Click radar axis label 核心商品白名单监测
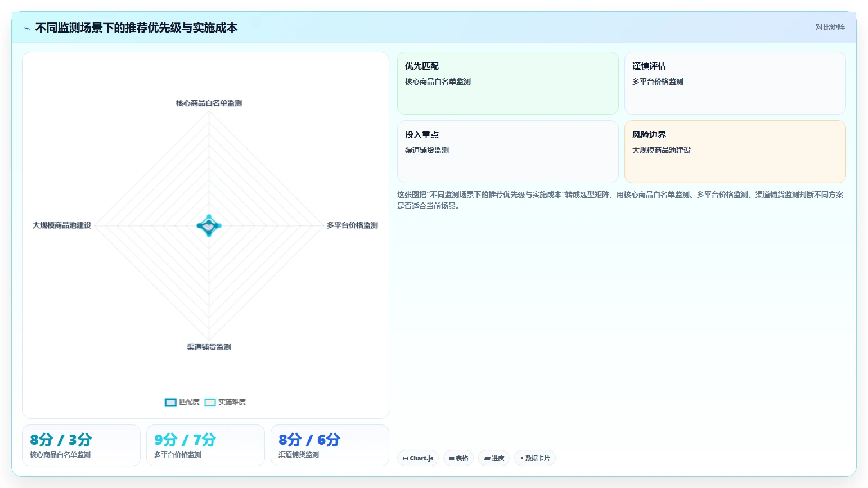 [209, 103]
